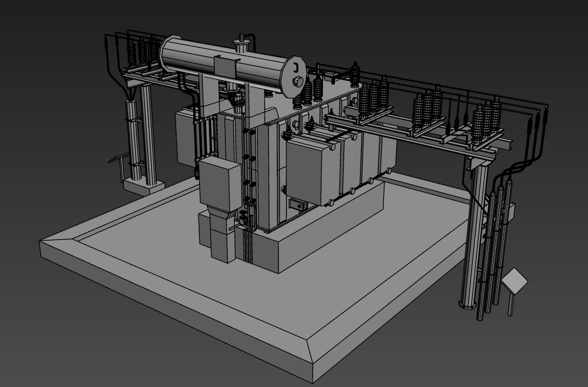Click the small nameplate at the transformer's base
The width and height of the screenshot is (588, 387).
coord(298,205)
